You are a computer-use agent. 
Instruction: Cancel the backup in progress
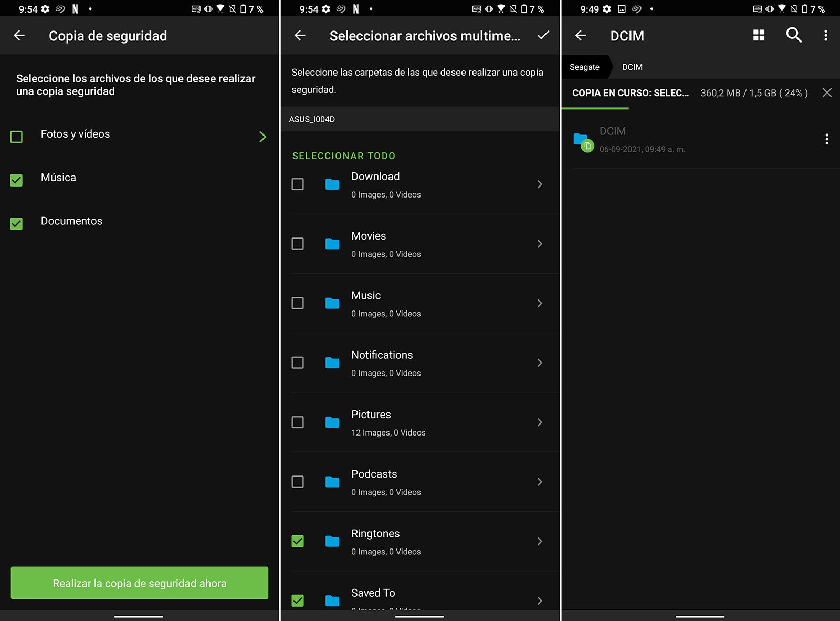[x=827, y=93]
